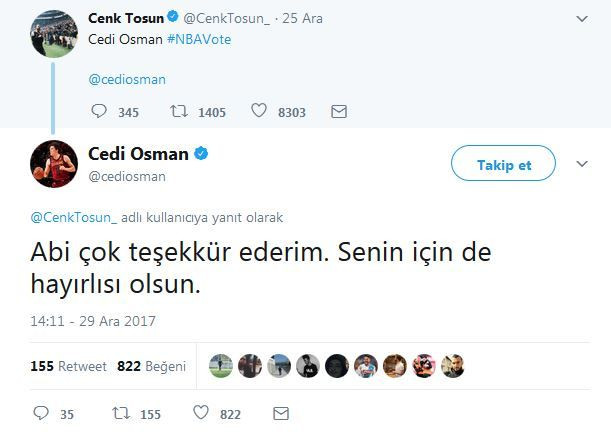Retweet Cedi Osman's reply tweet
611x448 pixels.
[119, 413]
